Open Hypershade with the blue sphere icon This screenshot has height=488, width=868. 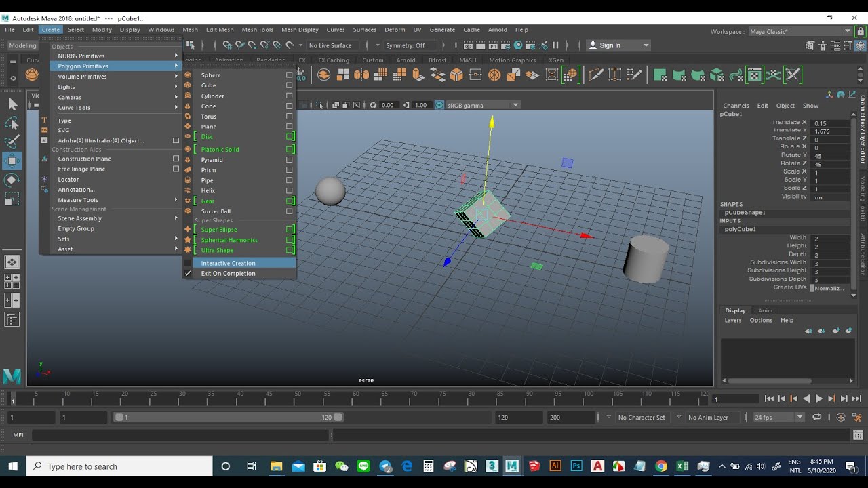tap(518, 45)
